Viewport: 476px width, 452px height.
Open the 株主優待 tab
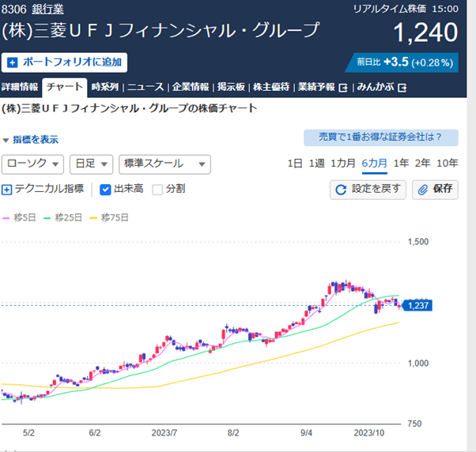[271, 88]
